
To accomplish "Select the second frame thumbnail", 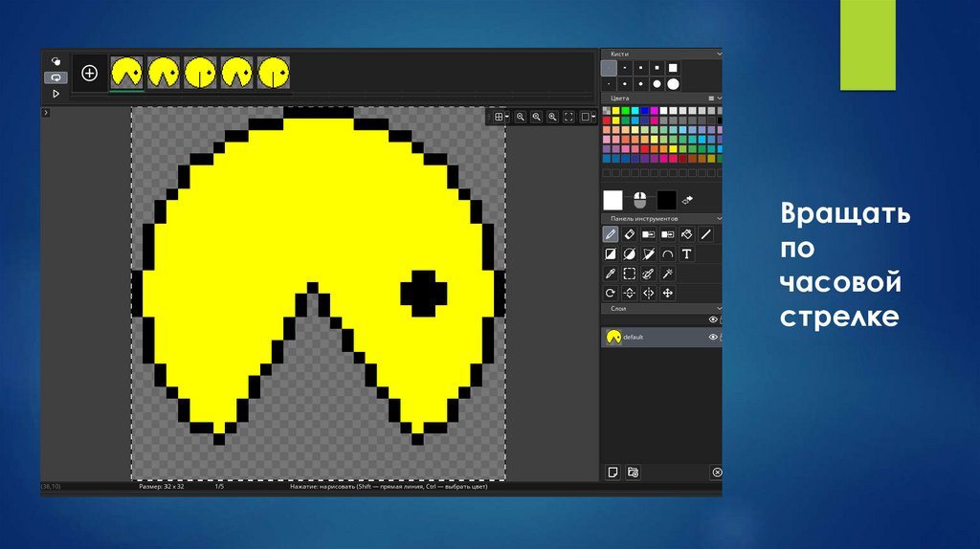I will tap(164, 73).
